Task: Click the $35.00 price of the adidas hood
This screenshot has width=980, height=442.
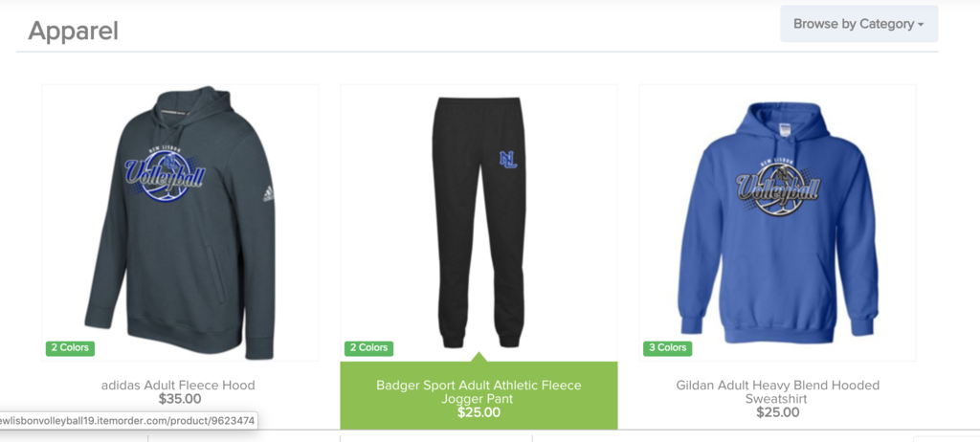Action: [179, 399]
